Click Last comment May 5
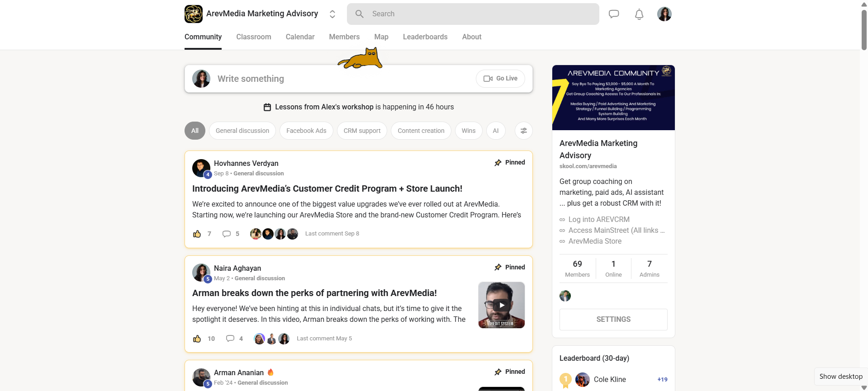The height and width of the screenshot is (391, 868). coord(324,339)
